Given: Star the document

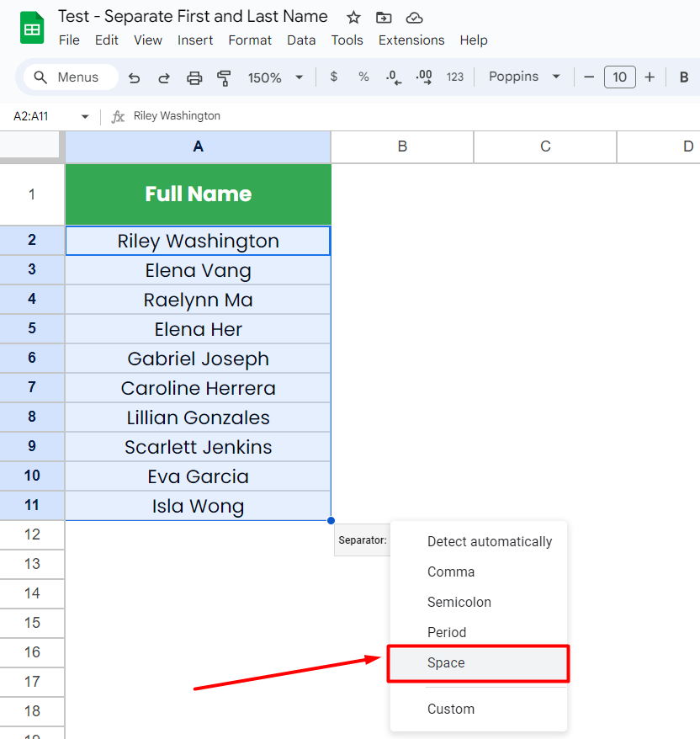Looking at the screenshot, I should (353, 18).
